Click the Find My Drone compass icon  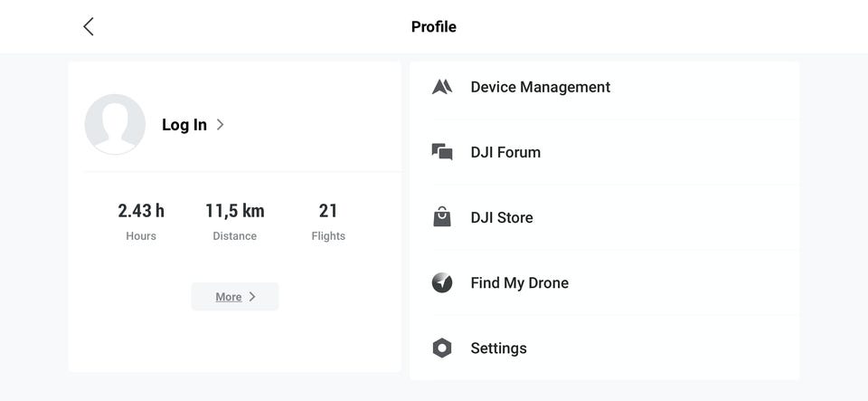(x=442, y=282)
